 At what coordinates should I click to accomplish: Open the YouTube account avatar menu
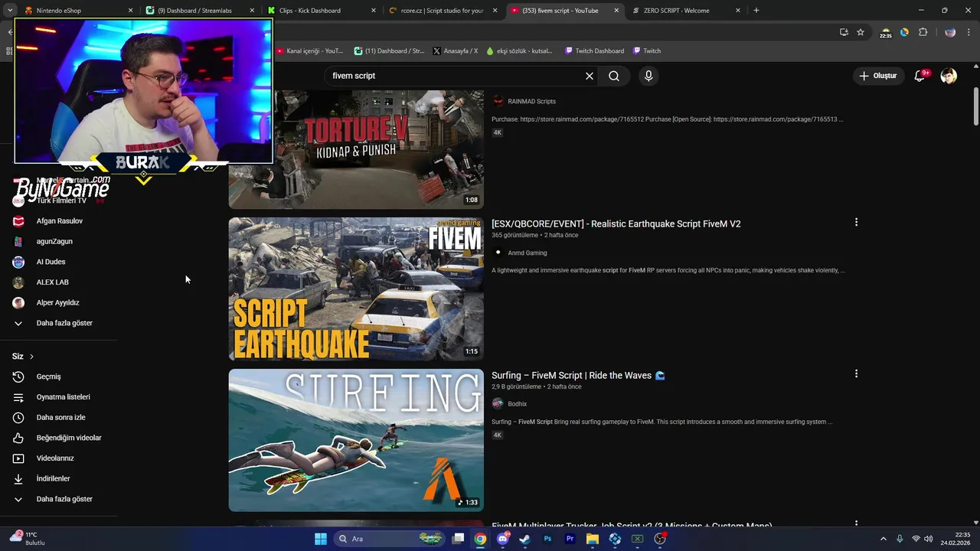click(x=949, y=76)
